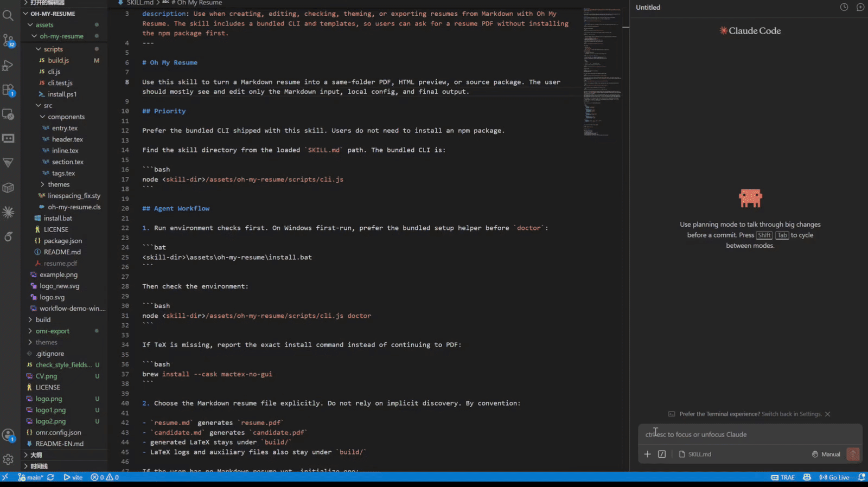Open omr.config.json file
The image size is (868, 487).
pyautogui.click(x=58, y=432)
